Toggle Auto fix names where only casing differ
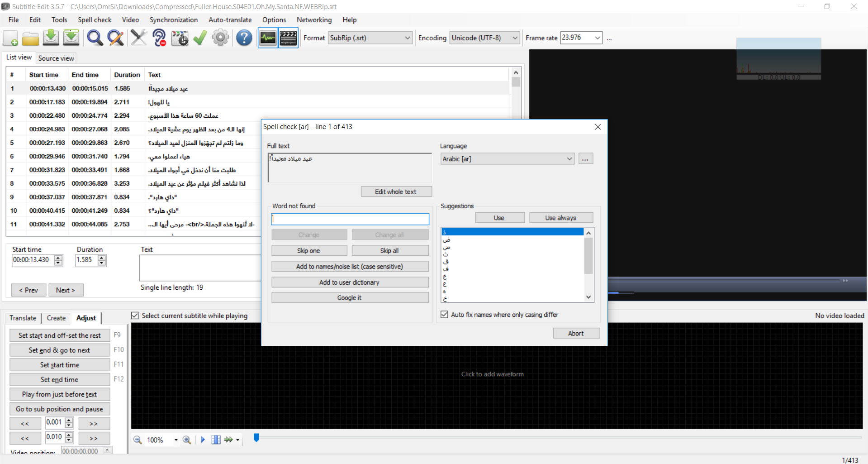 [444, 314]
